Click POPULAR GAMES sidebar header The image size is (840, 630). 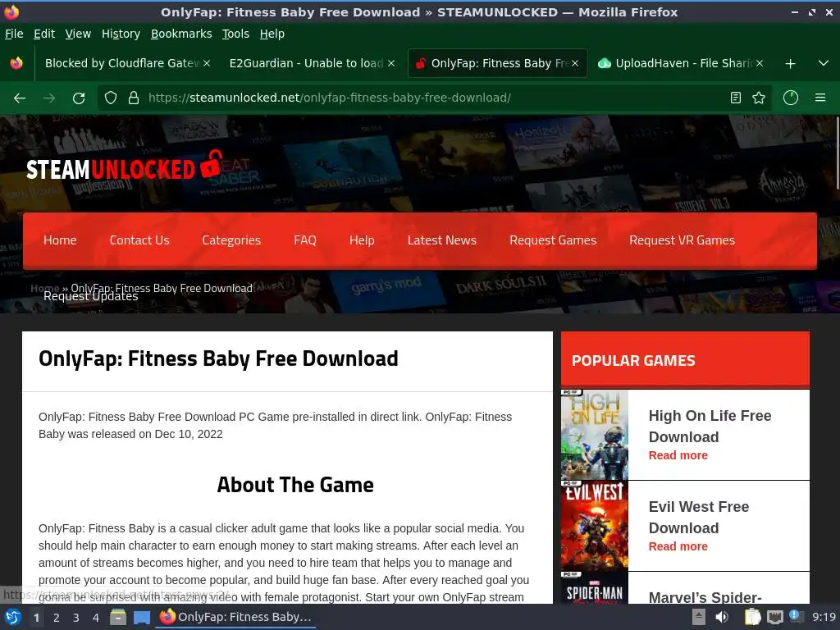pyautogui.click(x=685, y=360)
